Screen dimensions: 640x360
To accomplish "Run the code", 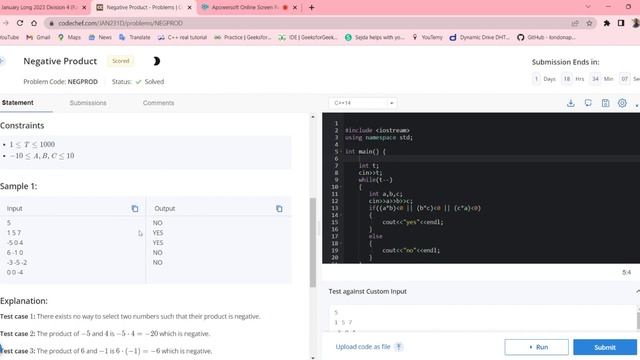I will [x=536, y=347].
